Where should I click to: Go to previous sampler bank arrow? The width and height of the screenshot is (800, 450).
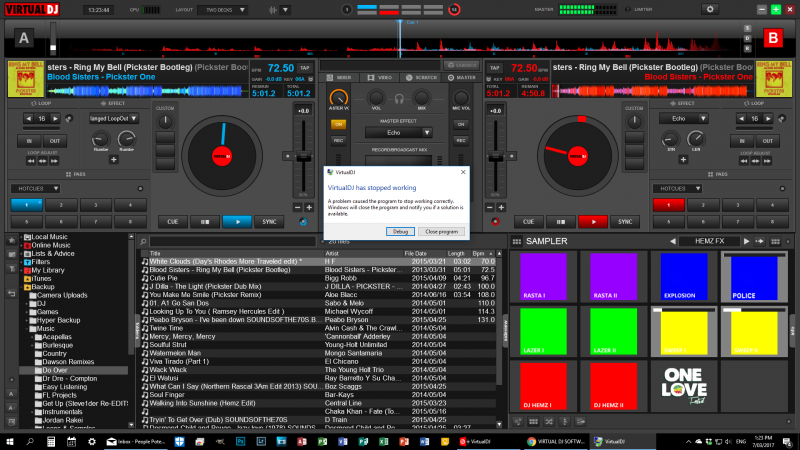pos(672,241)
